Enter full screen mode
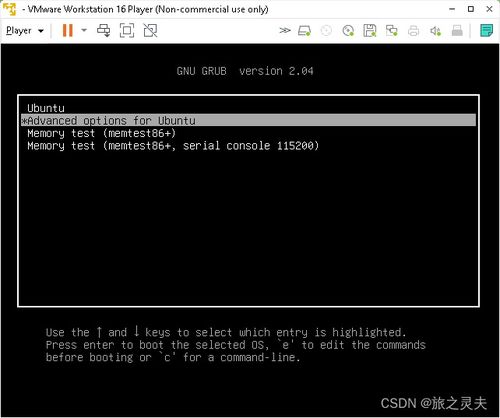The width and height of the screenshot is (500, 418). [127, 30]
